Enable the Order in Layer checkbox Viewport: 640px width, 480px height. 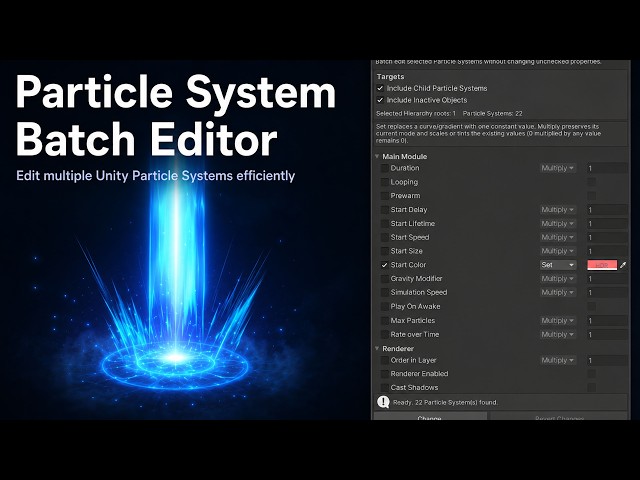click(x=384, y=360)
